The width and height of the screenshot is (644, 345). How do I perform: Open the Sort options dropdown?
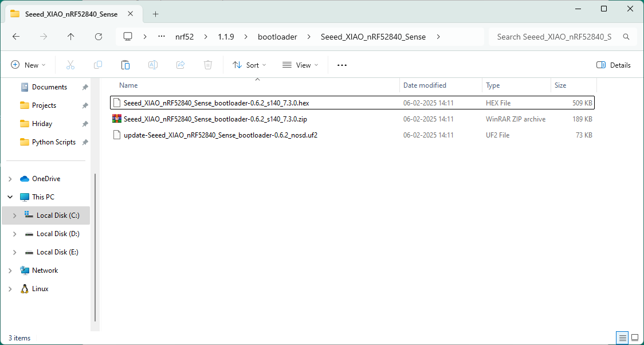click(x=249, y=65)
